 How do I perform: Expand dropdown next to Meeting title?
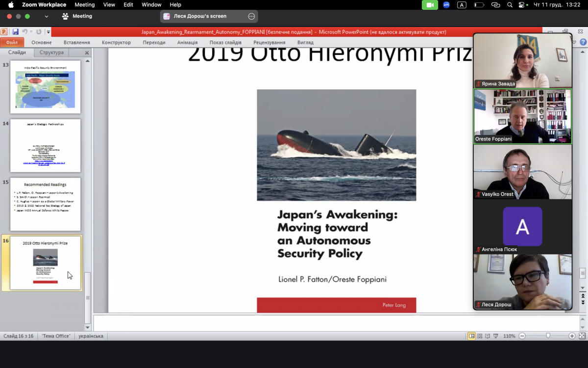click(x=47, y=16)
